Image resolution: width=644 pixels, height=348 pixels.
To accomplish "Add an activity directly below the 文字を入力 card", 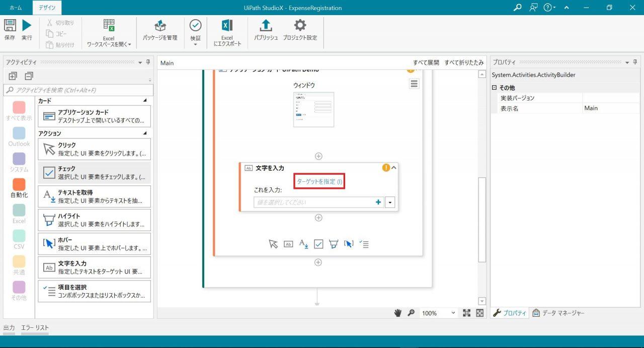I will pyautogui.click(x=318, y=218).
